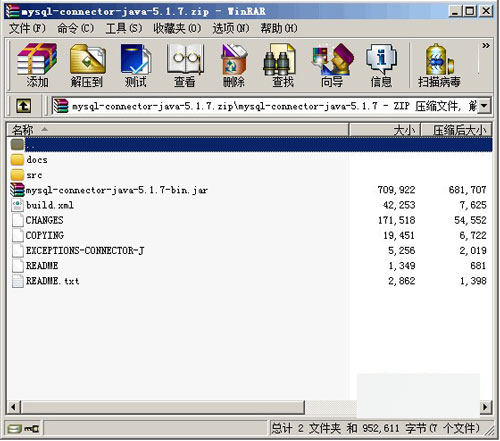The image size is (500, 441).
Task: Maximize the WinRAR window
Action: coord(470,11)
